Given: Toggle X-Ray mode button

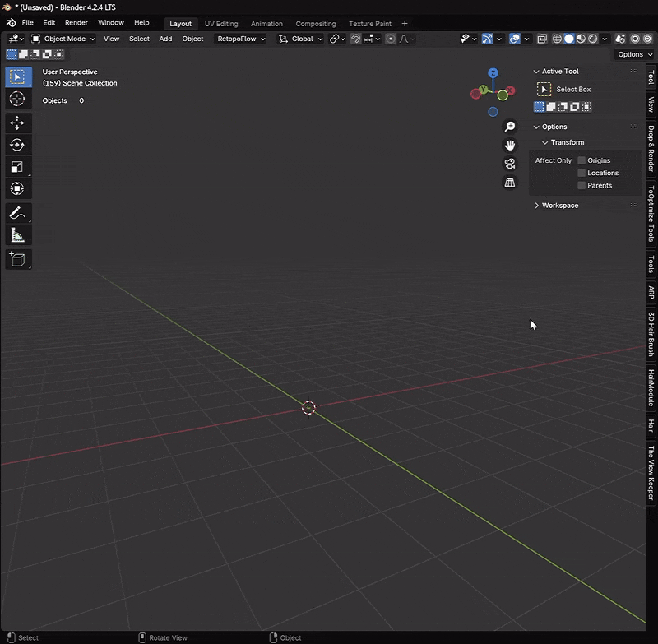Looking at the screenshot, I should pos(542,39).
